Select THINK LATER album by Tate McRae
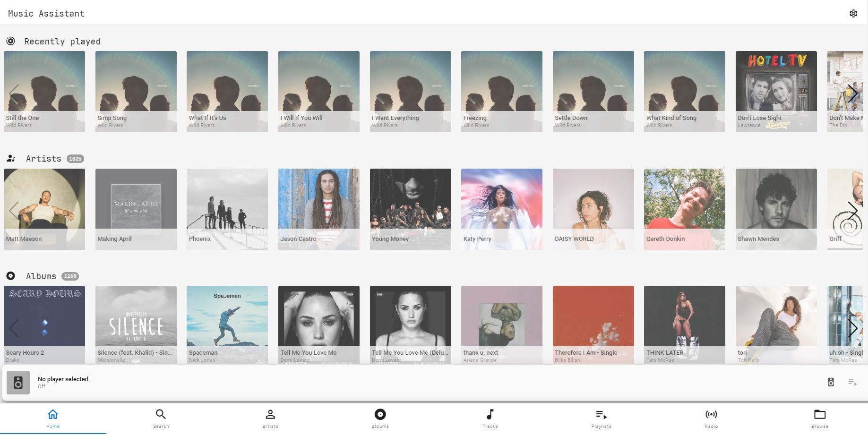The image size is (868, 436). coord(685,325)
